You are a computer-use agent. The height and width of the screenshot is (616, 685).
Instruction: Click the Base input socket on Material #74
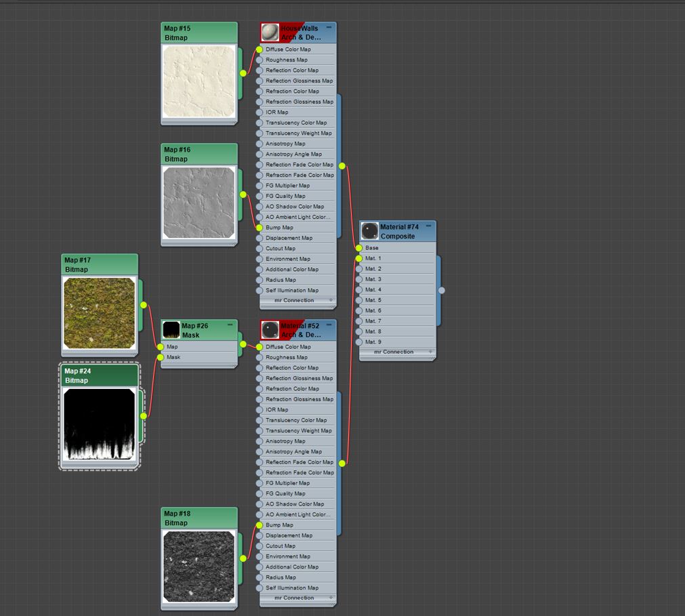pyautogui.click(x=360, y=247)
